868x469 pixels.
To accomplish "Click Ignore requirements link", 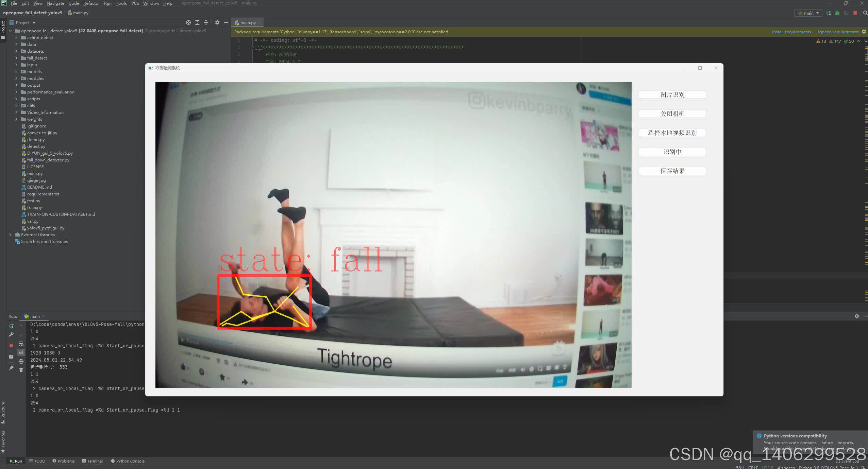I will [x=838, y=32].
